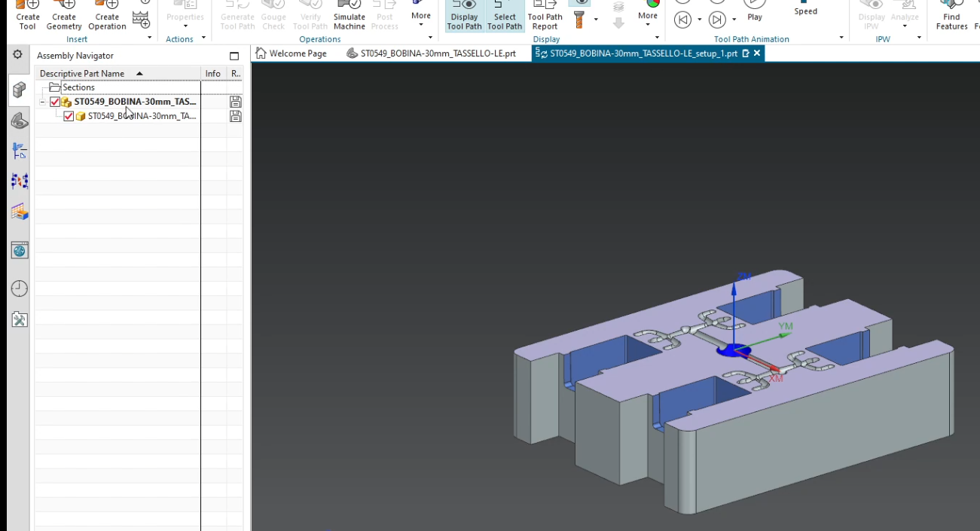Select the Create Tool command
Image resolution: width=980 pixels, height=531 pixels.
click(27, 17)
